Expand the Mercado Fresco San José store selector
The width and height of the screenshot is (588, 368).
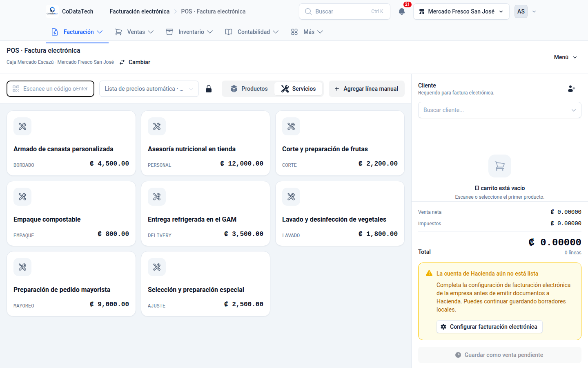coord(461,11)
